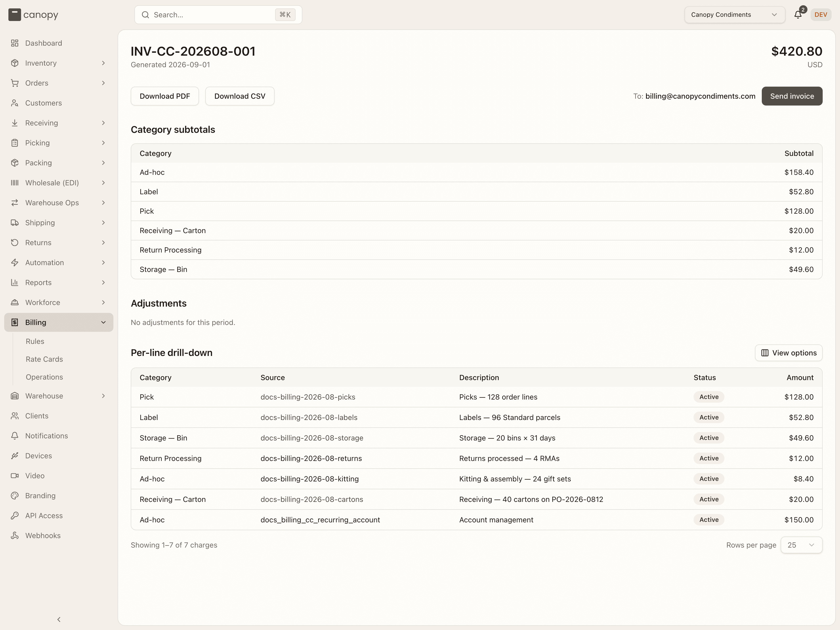The height and width of the screenshot is (630, 840).
Task: Open View options for the drill-down
Action: [789, 353]
